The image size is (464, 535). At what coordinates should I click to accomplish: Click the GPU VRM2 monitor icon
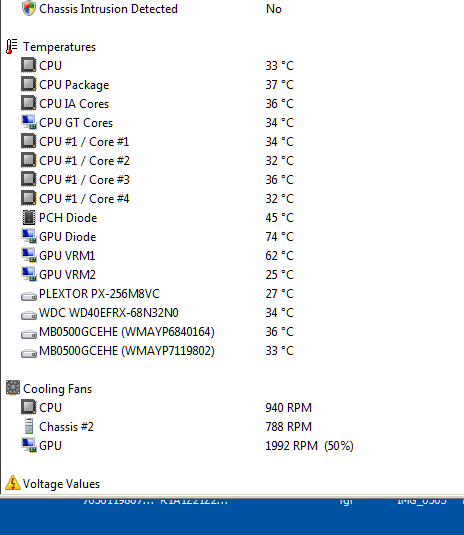[29, 274]
